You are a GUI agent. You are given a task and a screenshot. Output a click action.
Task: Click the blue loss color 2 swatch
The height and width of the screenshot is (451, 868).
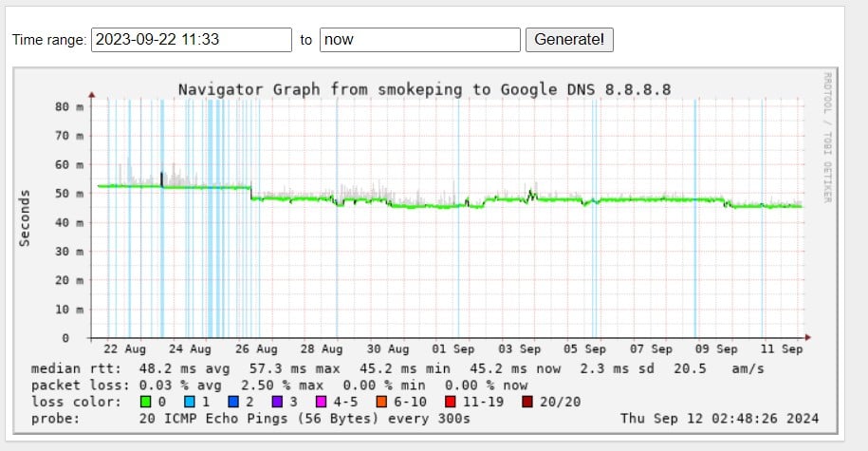click(232, 402)
